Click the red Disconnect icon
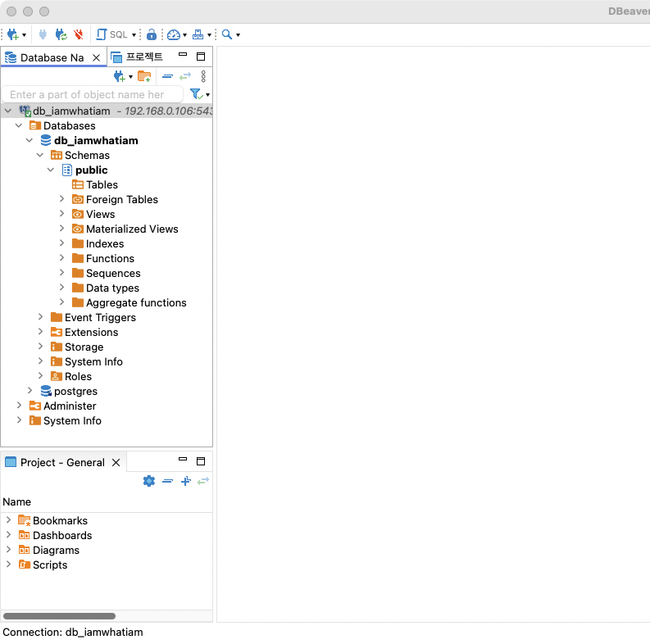 point(79,34)
